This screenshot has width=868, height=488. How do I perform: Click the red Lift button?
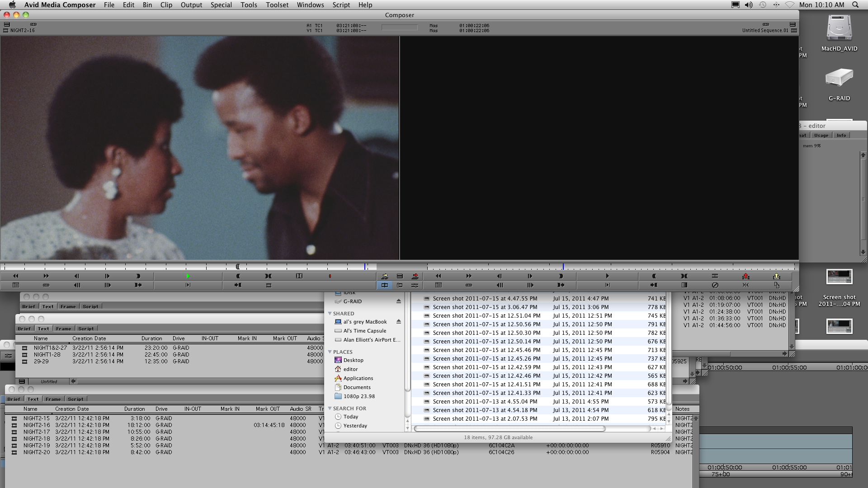746,276
